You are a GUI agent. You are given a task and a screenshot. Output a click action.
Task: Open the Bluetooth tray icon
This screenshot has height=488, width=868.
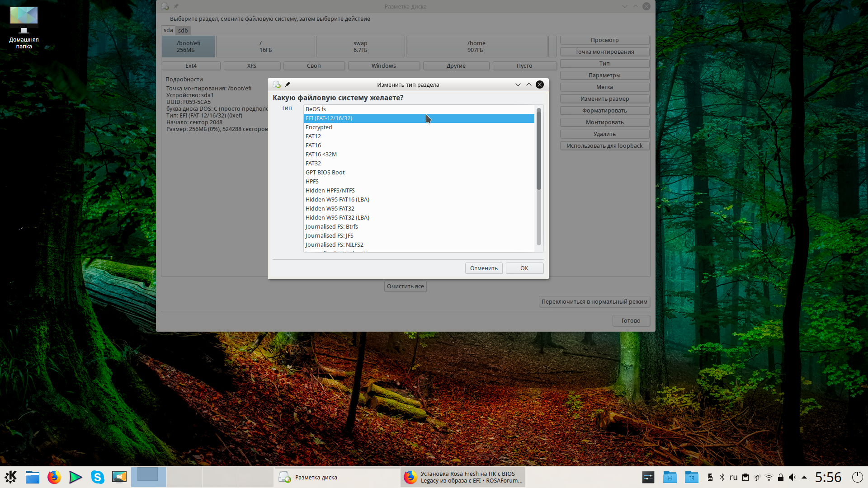coord(722,477)
